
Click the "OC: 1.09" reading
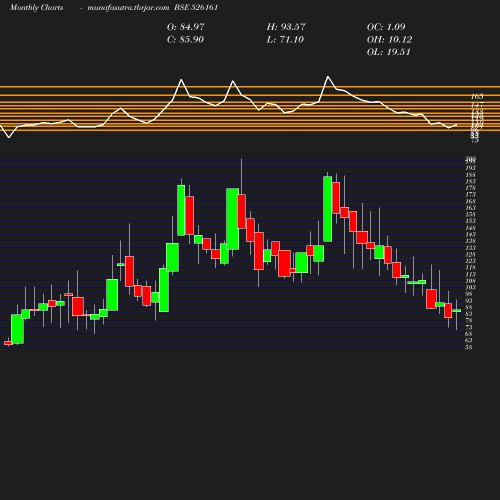(386, 27)
